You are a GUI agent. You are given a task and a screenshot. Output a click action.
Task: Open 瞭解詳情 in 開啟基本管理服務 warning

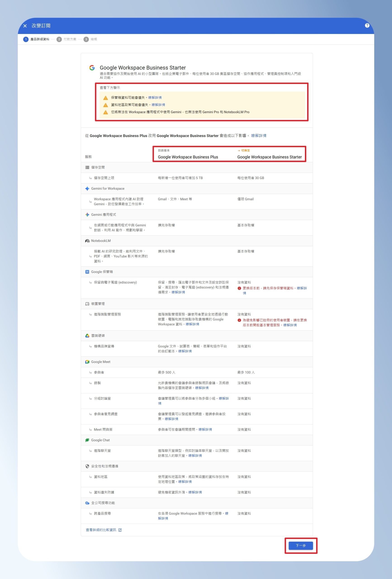click(290, 325)
